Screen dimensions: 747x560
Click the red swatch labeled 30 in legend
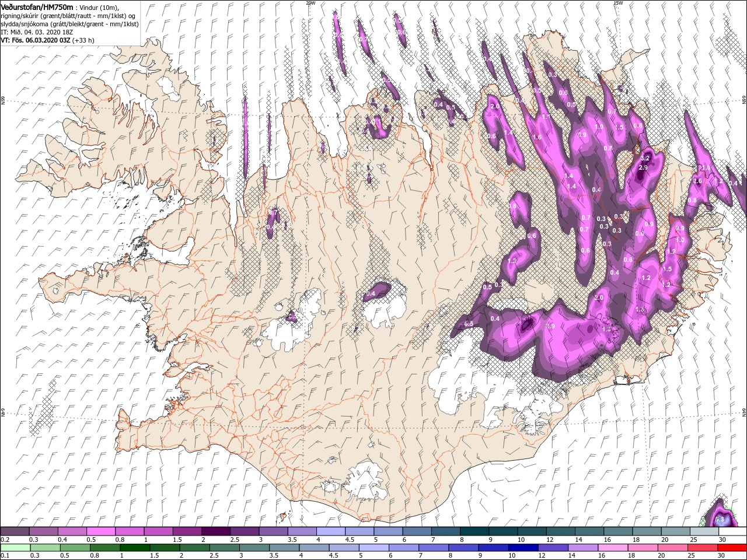coord(732,548)
